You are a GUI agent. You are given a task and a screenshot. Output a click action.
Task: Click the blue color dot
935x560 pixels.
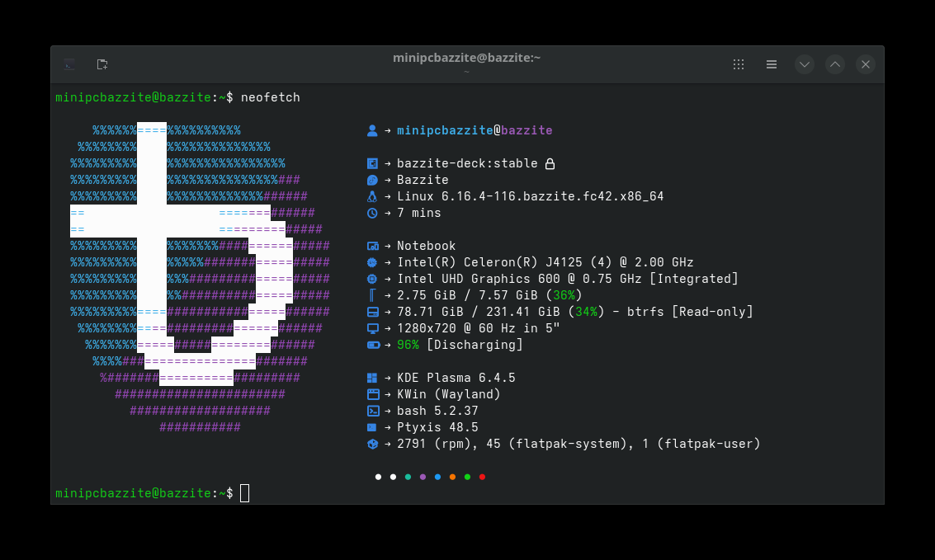click(437, 477)
